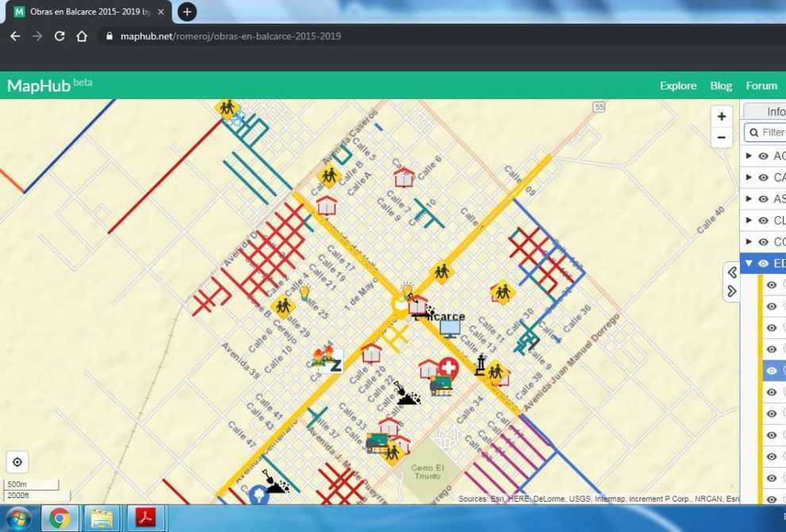Zoom in the map with plus
This screenshot has width=786, height=532.
point(722,117)
